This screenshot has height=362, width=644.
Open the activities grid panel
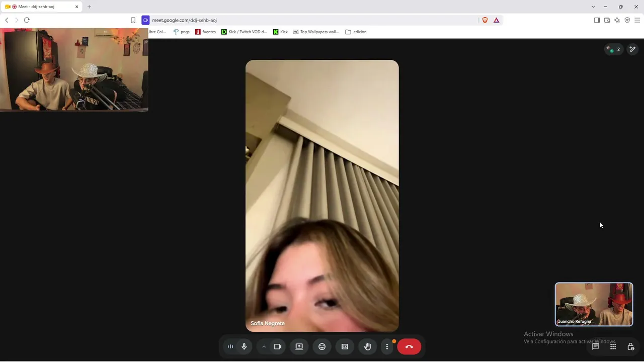coord(613,346)
